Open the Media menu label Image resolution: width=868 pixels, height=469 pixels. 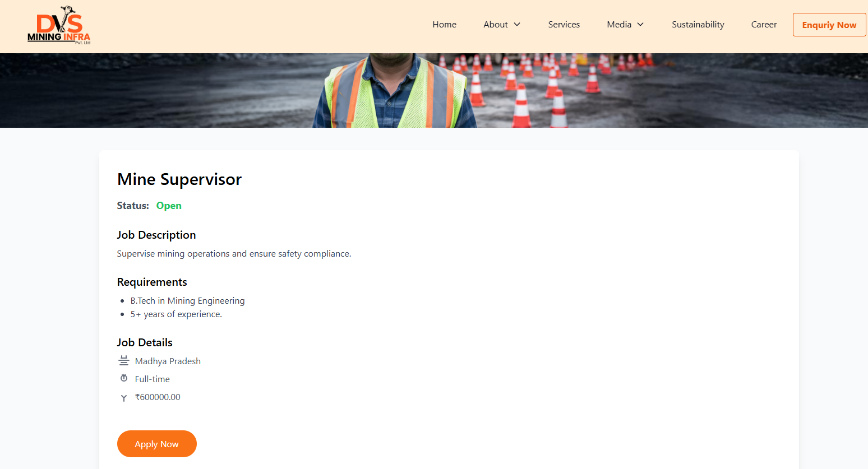point(618,25)
